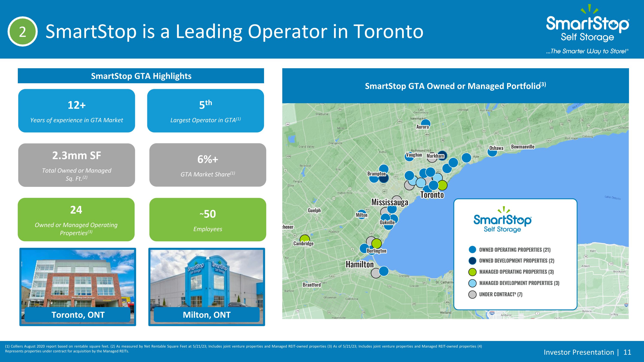644x362 pixels.
Task: Open the Milton, ONT property photo
Action: coord(207,287)
